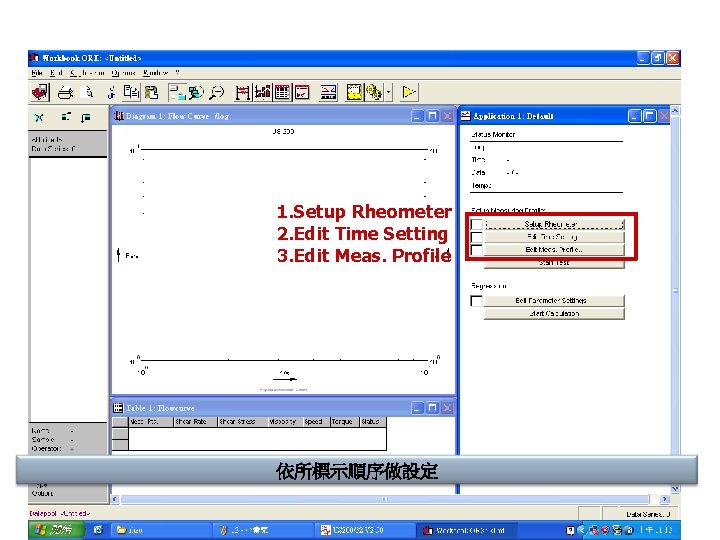The height and width of the screenshot is (540, 720).
Task: Click the Edit Meas. Profile button
Action: pyautogui.click(x=554, y=250)
